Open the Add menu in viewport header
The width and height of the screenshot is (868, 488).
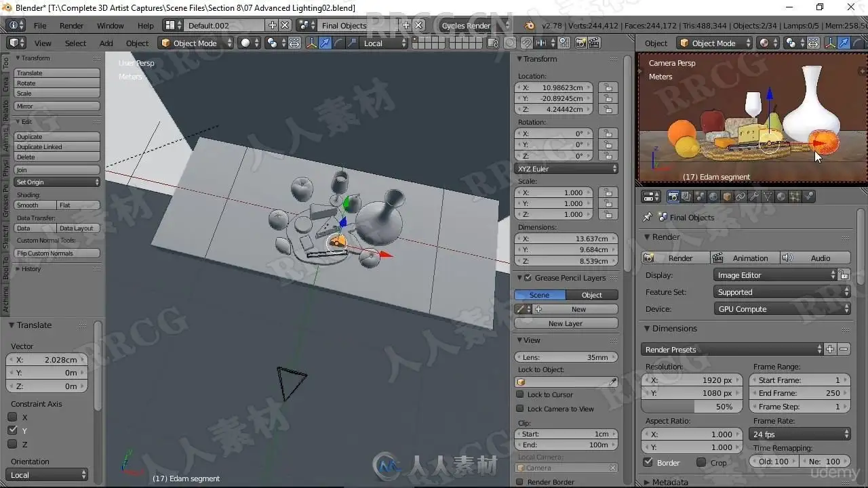tap(106, 43)
